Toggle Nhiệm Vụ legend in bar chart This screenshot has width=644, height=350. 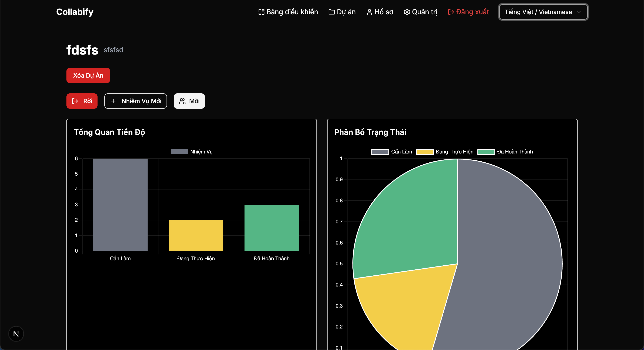[191, 152]
